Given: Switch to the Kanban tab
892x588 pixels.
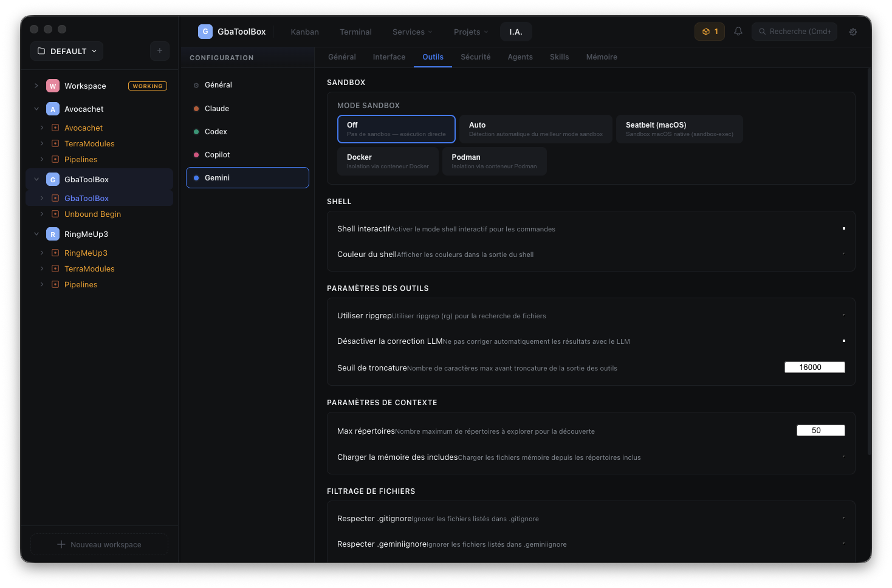Looking at the screenshot, I should click(x=304, y=32).
